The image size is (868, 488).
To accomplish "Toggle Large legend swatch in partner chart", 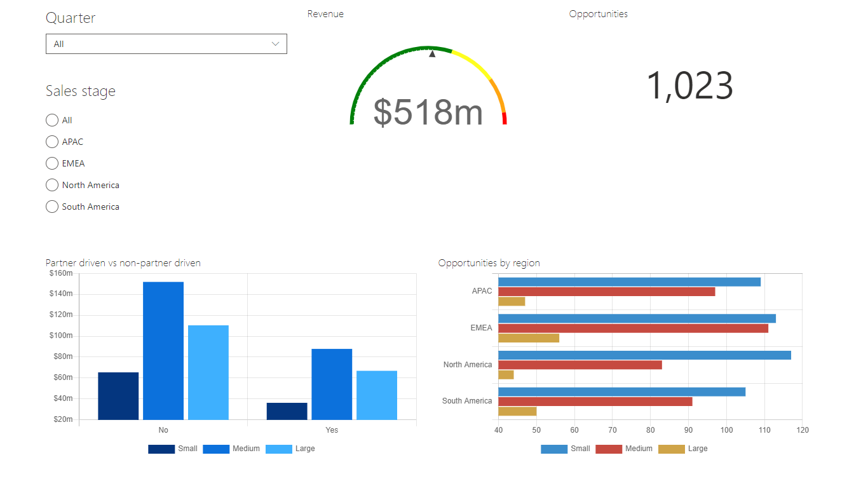I will coord(279,449).
